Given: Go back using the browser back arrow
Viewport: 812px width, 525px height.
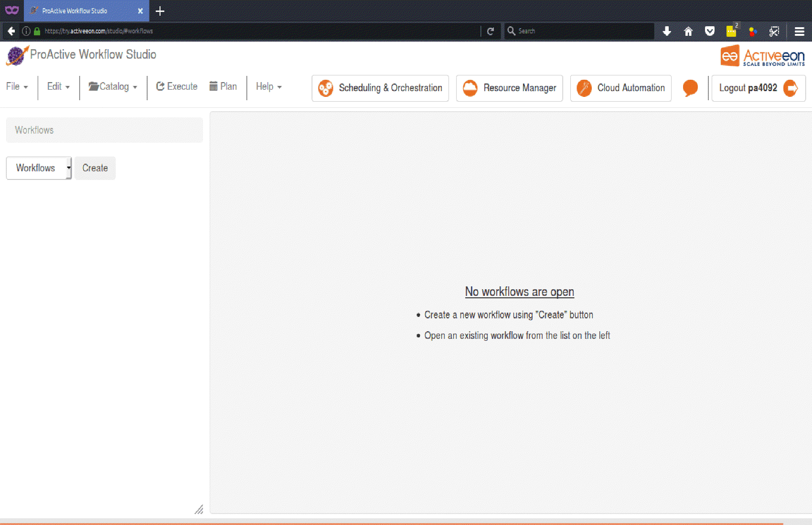Looking at the screenshot, I should [11, 31].
